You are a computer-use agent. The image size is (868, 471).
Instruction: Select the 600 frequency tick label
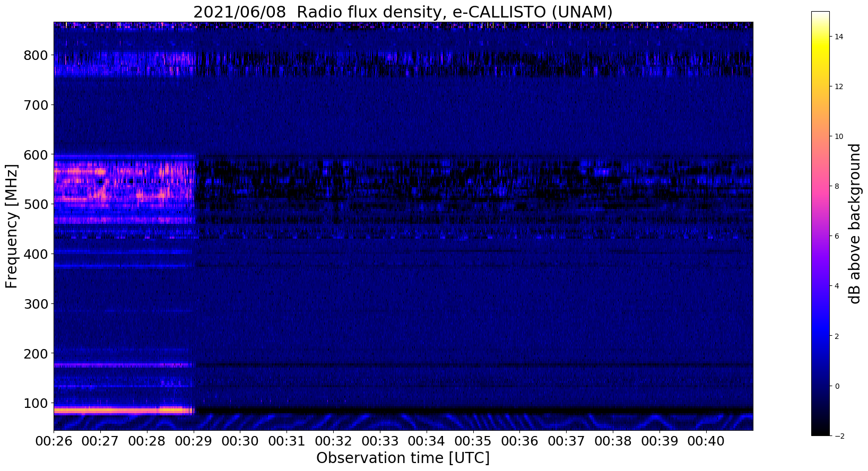[36, 154]
